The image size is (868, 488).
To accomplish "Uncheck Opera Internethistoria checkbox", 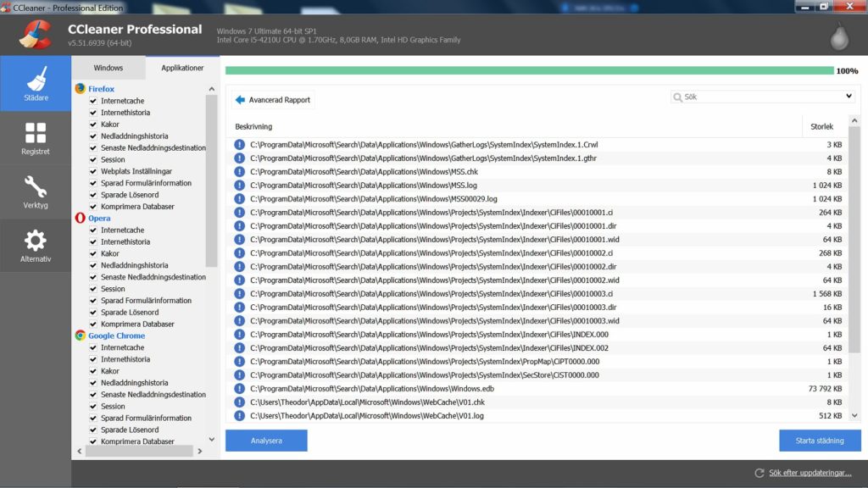I will click(x=93, y=241).
